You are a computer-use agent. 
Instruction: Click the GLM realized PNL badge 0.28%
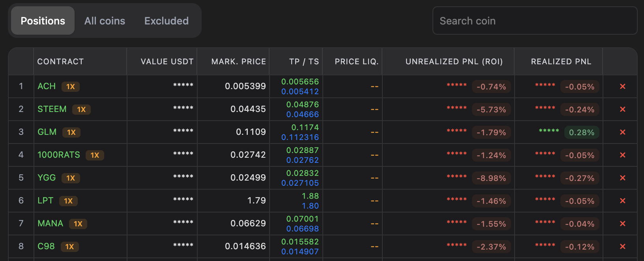click(x=582, y=132)
